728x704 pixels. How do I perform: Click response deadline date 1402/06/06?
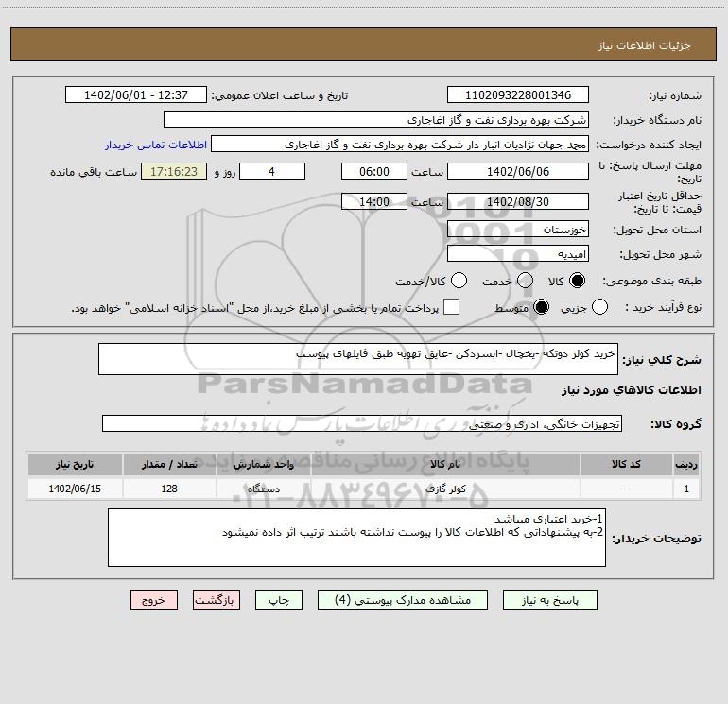coord(518,172)
